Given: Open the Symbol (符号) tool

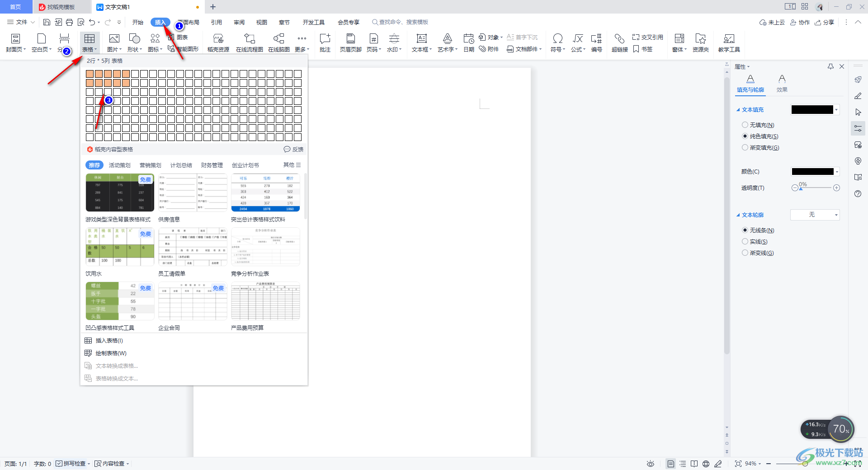Looking at the screenshot, I should 558,43.
